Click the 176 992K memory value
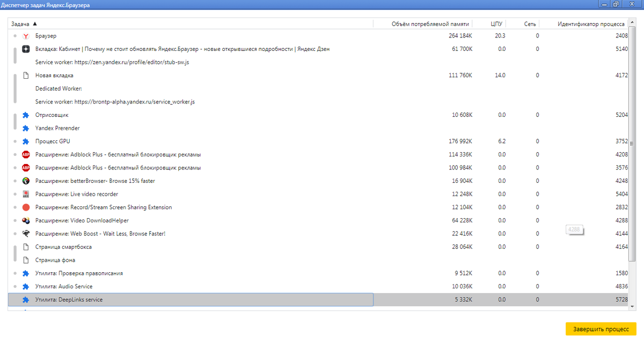The height and width of the screenshot is (343, 644). [x=460, y=141]
